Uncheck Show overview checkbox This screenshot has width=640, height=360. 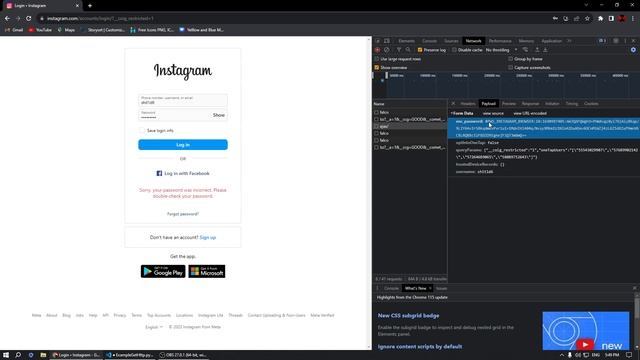(377, 68)
